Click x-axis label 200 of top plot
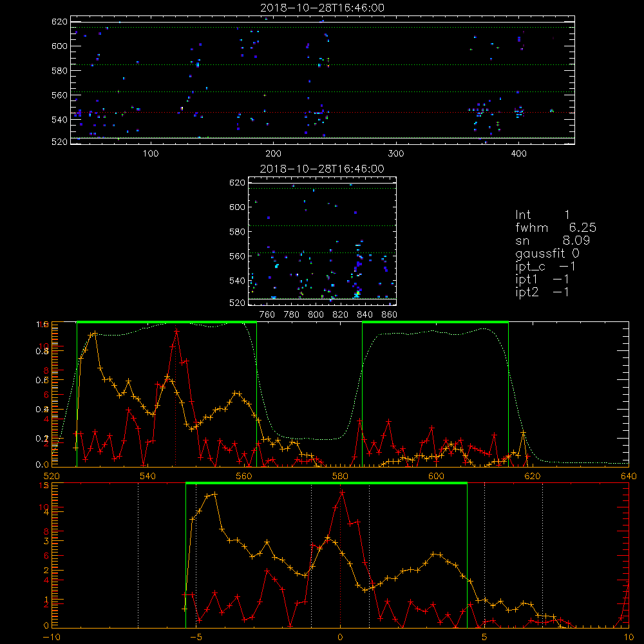Image resolution: width=644 pixels, height=644 pixels. pyautogui.click(x=273, y=154)
